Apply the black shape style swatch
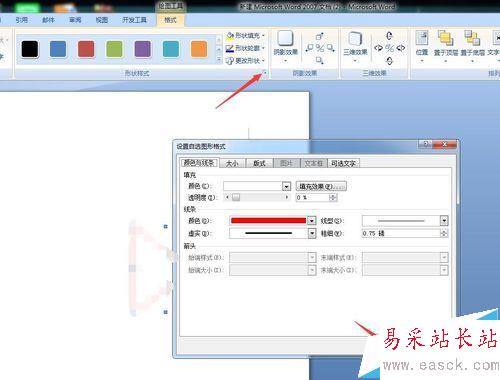 coord(30,49)
